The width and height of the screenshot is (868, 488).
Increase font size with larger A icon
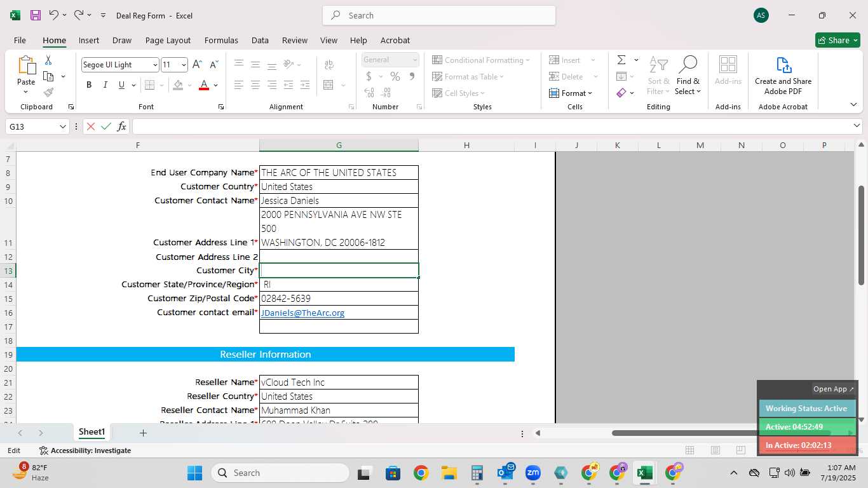(x=197, y=64)
